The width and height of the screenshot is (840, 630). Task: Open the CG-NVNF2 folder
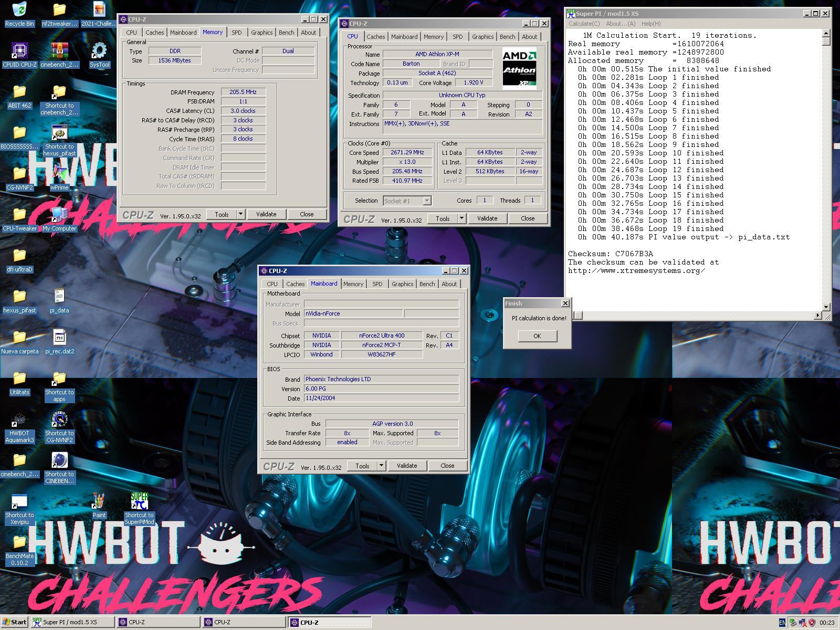coord(19,178)
